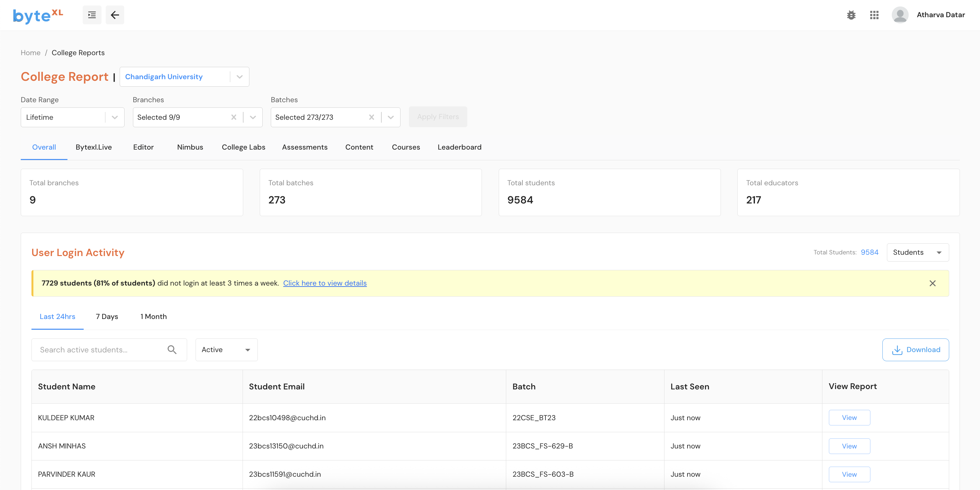The width and height of the screenshot is (980, 490).
Task: Open the Leaderboard tab
Action: (x=459, y=147)
